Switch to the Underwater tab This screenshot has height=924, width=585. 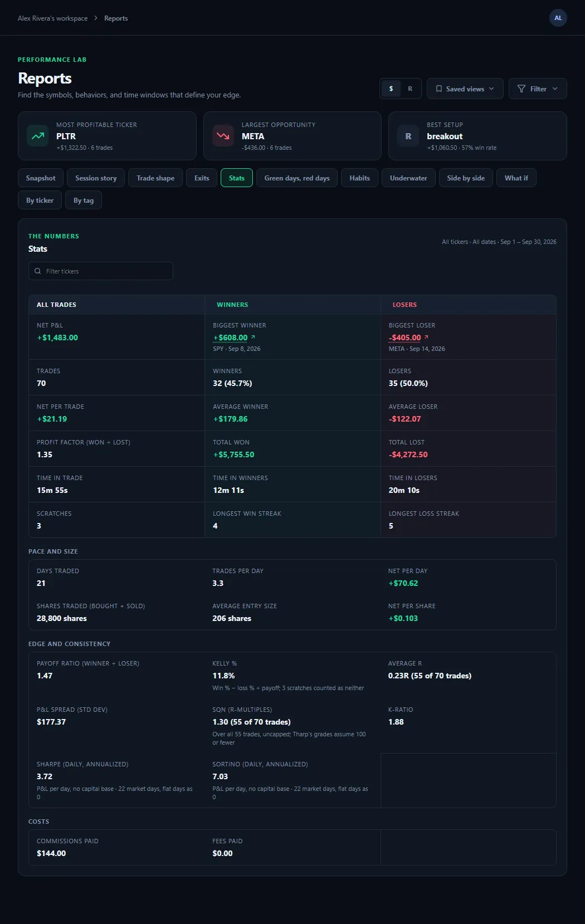pos(408,178)
